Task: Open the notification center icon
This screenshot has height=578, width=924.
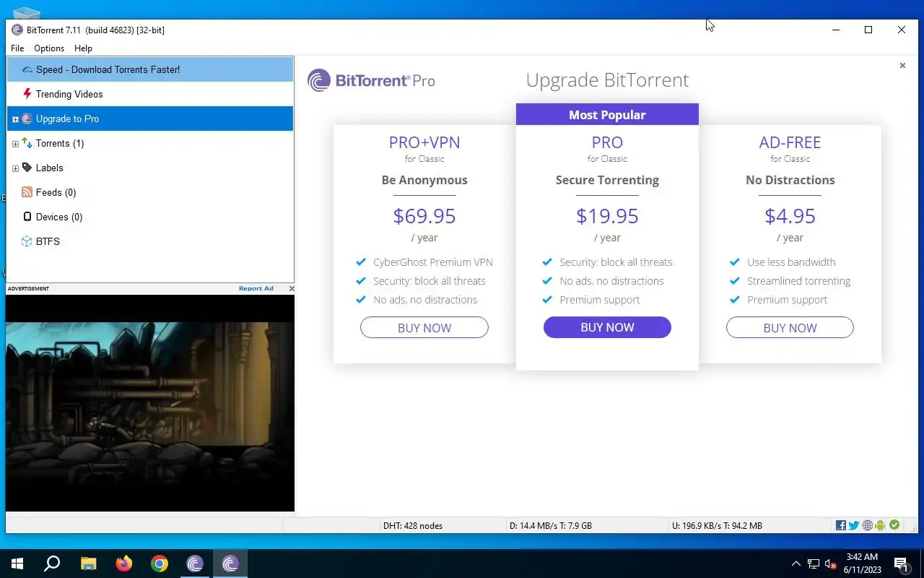Action: (x=901, y=564)
